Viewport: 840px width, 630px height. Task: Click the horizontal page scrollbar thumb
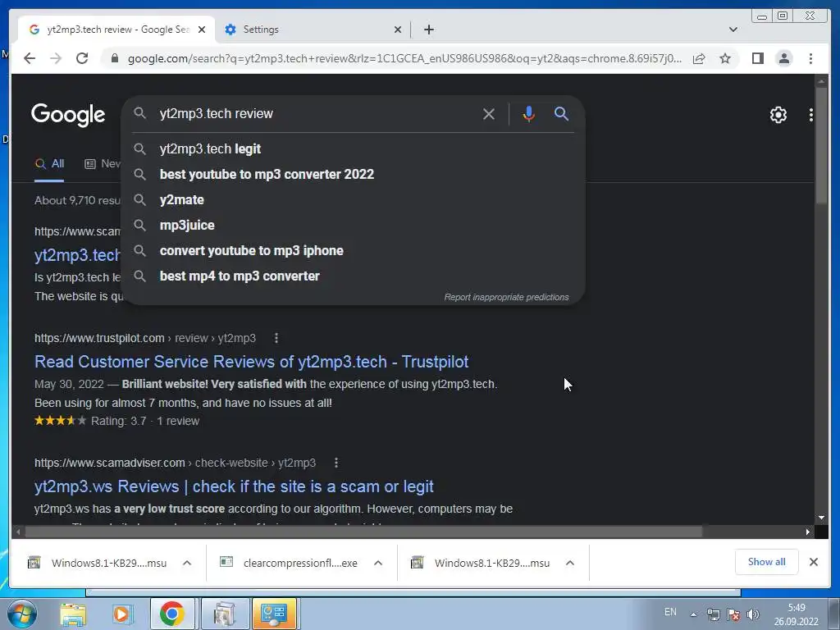363,532
